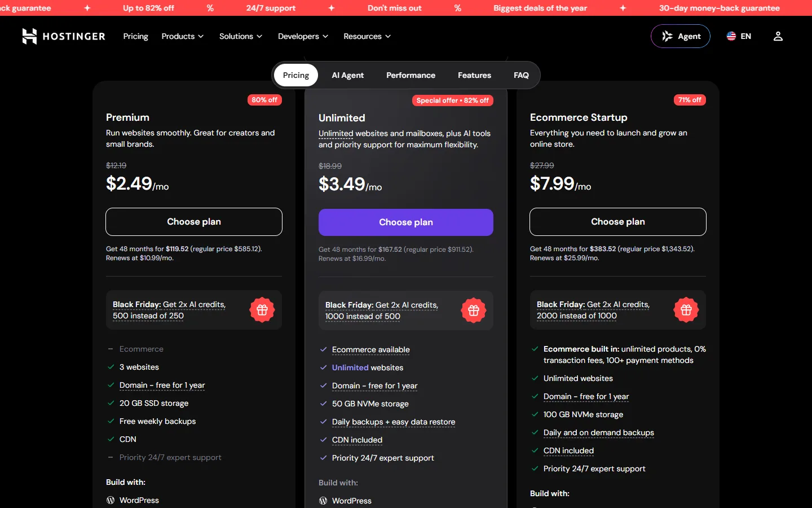Viewport: 812px width, 508px height.
Task: Open the user account icon
Action: [778, 36]
